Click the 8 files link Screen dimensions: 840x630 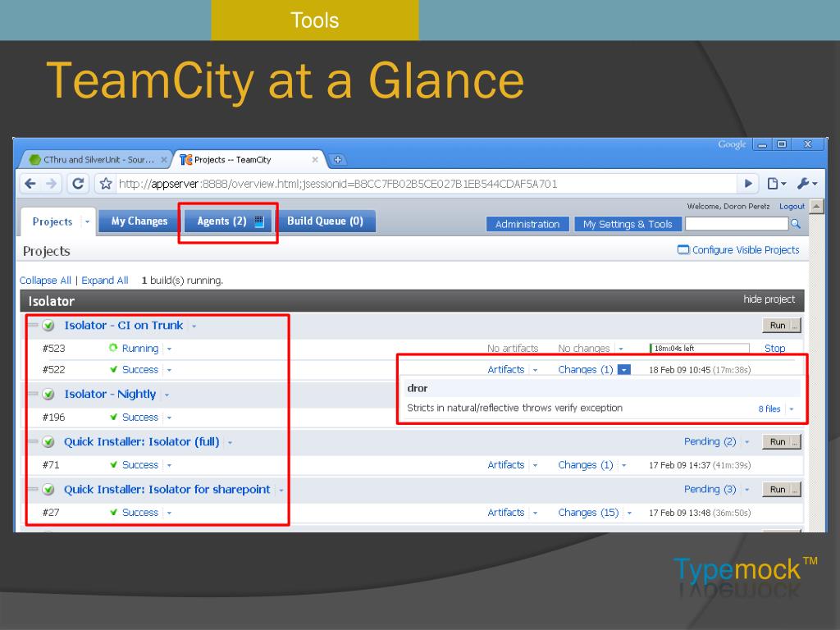click(769, 409)
